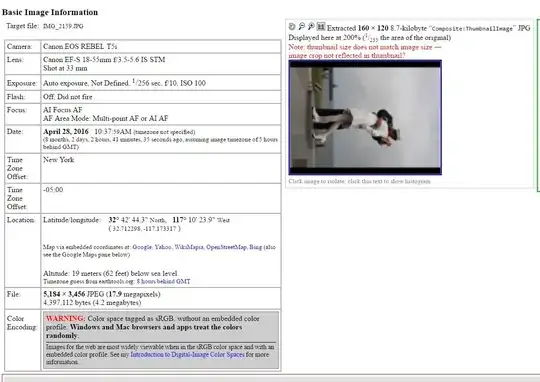Click the 'Basic Image Information' heading
The width and height of the screenshot is (540, 382).
coord(50,12)
